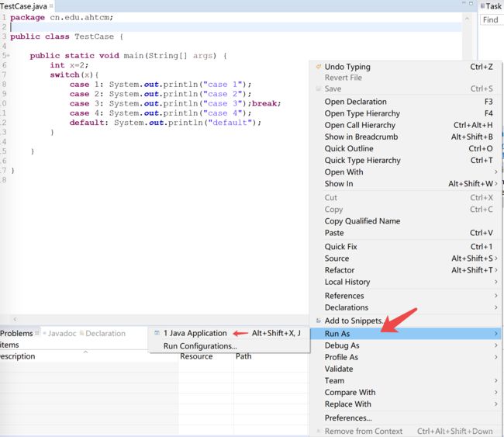
Task: Click the Undo Typing icon in context menu
Action: coord(319,67)
